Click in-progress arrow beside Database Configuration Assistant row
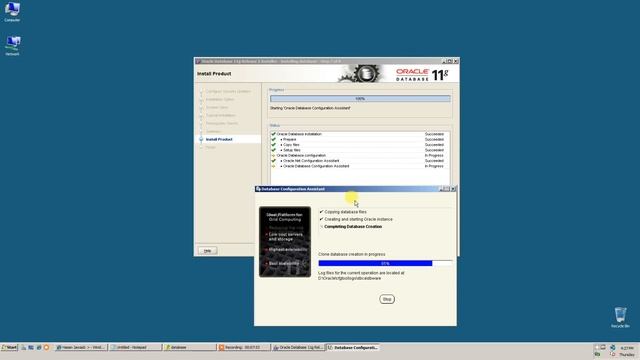Screen dimensions: 640x360 coord(273,166)
